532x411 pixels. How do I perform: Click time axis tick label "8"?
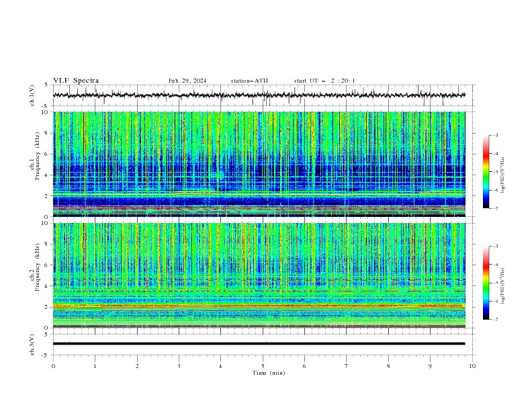(388, 366)
